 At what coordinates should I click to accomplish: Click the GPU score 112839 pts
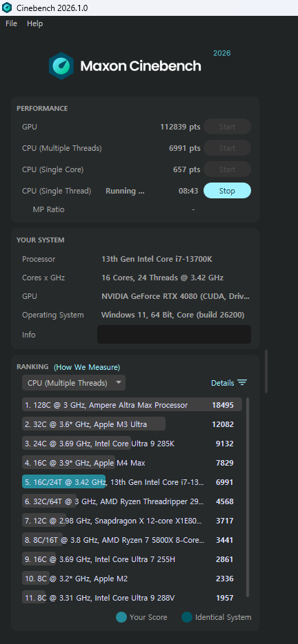coord(180,127)
